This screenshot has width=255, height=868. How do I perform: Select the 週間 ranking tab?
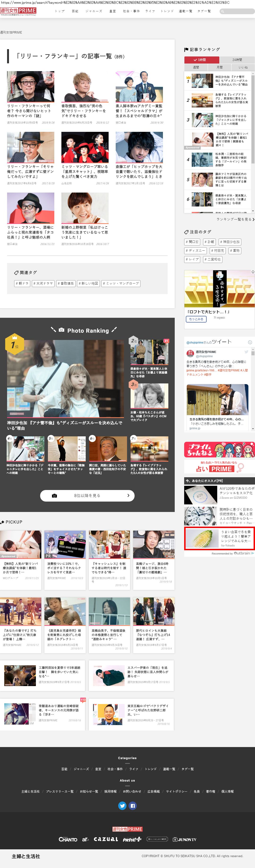click(x=196, y=67)
